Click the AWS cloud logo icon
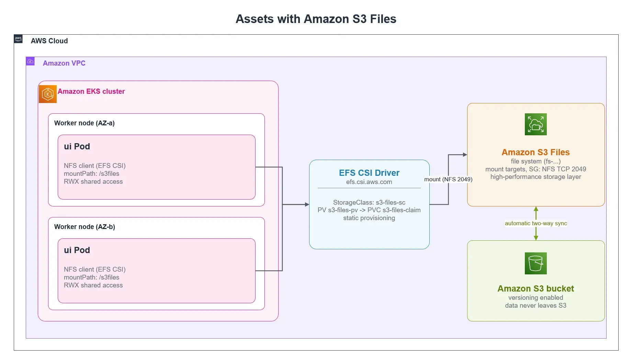The width and height of the screenshot is (632, 364). tap(18, 39)
